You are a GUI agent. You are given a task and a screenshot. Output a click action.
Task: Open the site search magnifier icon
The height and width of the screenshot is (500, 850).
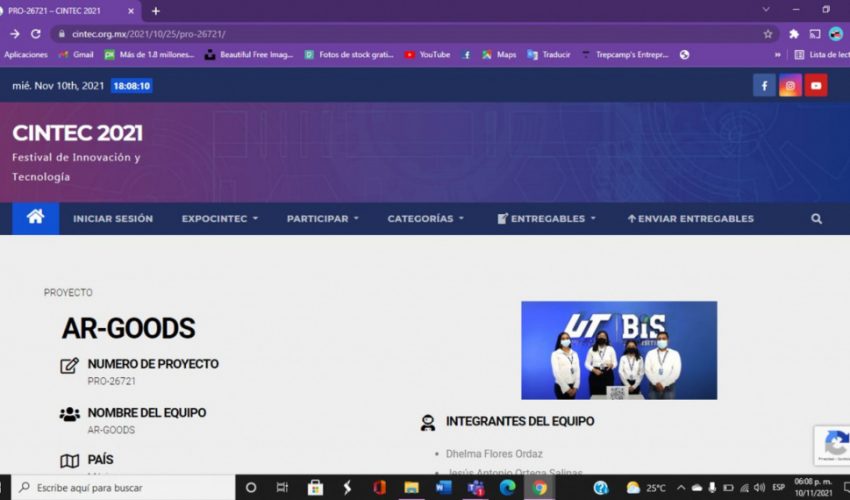pyautogui.click(x=816, y=219)
